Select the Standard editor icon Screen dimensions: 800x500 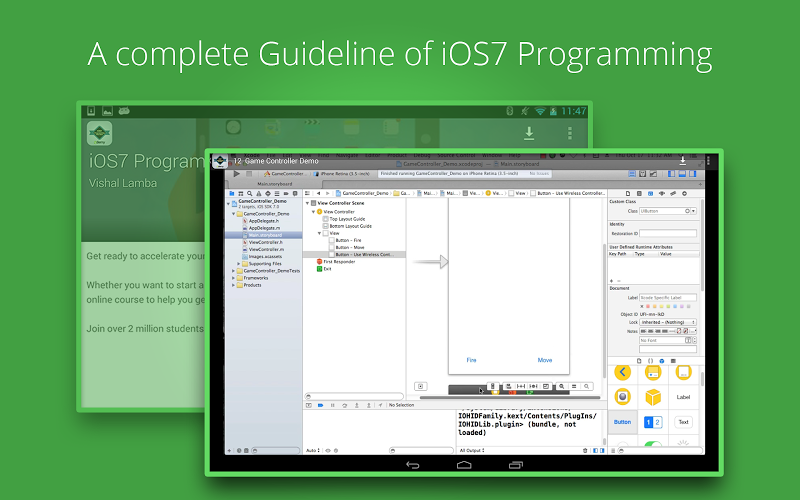pos(632,173)
